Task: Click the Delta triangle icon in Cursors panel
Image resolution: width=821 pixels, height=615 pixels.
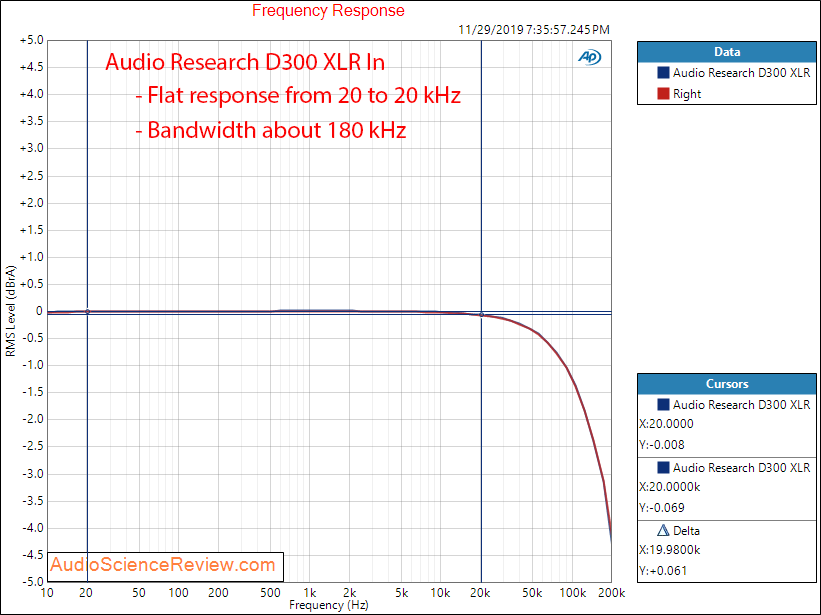Action: pos(663,530)
